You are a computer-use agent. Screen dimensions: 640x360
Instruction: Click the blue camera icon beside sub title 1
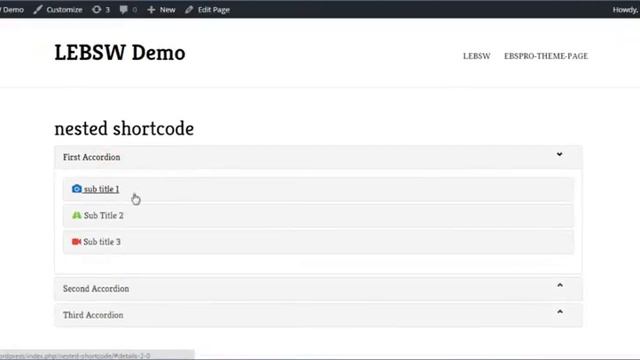click(x=77, y=189)
